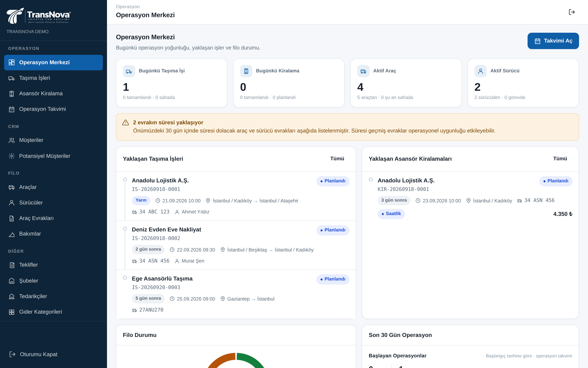Viewport: 588px width, 368px height.
Task: Click the Filo Durumu panel heading
Action: [140, 335]
